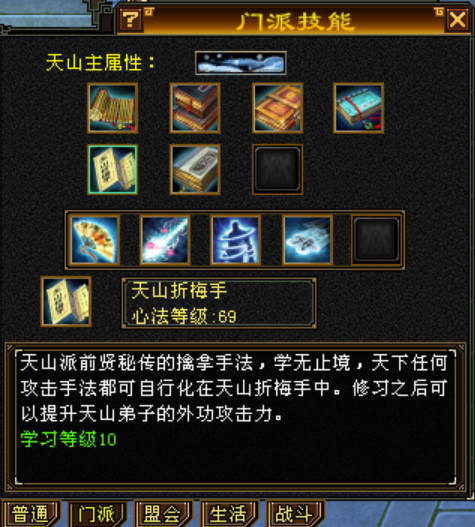Viewport: 475px width, 527px height.
Task: Switch to the 战斗 tab
Action: 295,514
